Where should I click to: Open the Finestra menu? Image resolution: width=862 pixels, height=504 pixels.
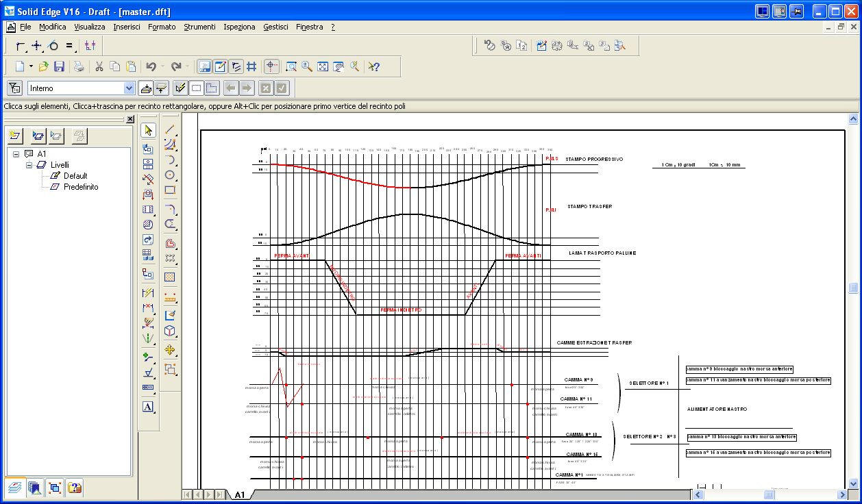(310, 27)
